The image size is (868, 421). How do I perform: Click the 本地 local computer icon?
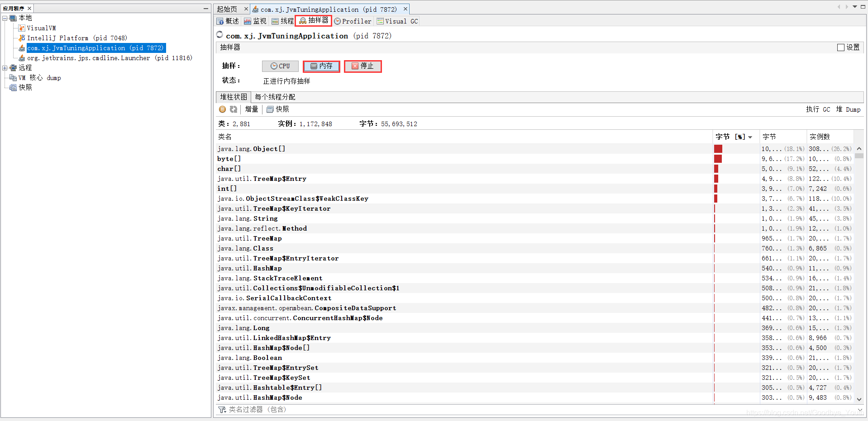pos(13,18)
